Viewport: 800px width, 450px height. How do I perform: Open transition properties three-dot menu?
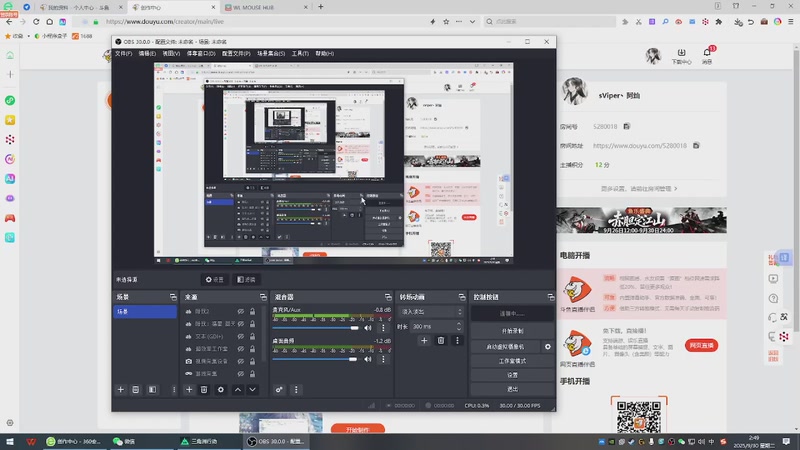click(457, 340)
